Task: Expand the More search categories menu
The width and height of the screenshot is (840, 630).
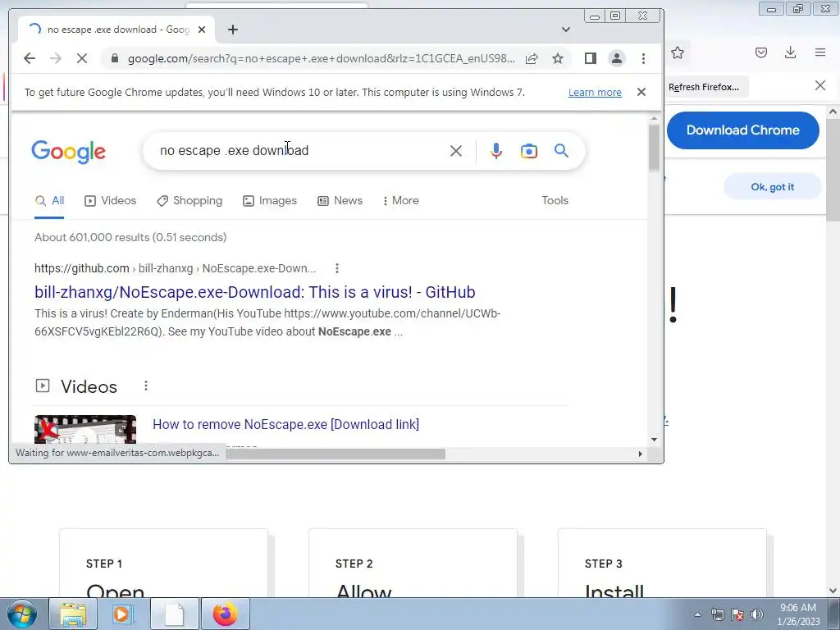Action: [400, 201]
